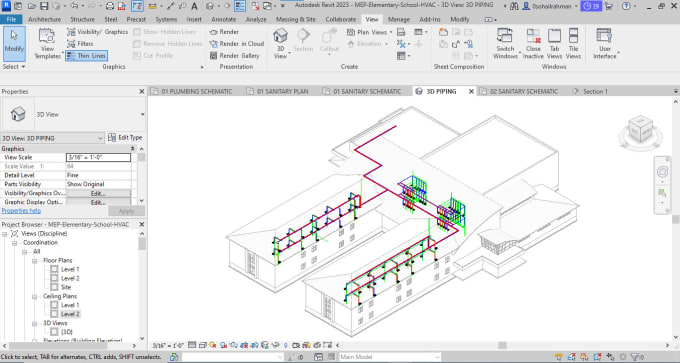
Task: Save the project from quick access toolbar
Action: click(x=44, y=6)
